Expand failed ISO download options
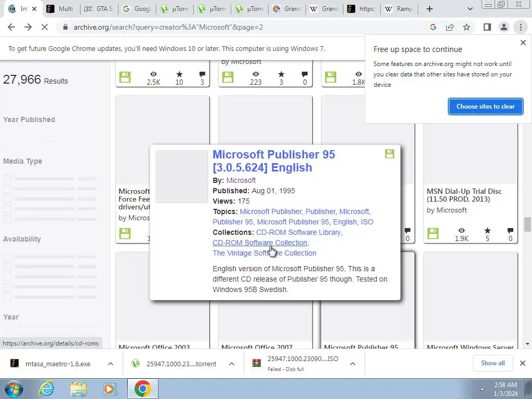The width and height of the screenshot is (532, 399). click(x=353, y=364)
